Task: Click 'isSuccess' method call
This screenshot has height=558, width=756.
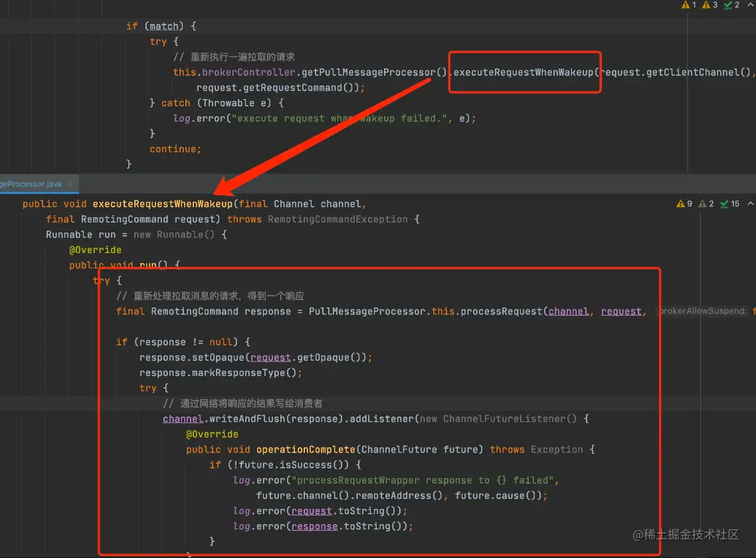Action: (306, 465)
